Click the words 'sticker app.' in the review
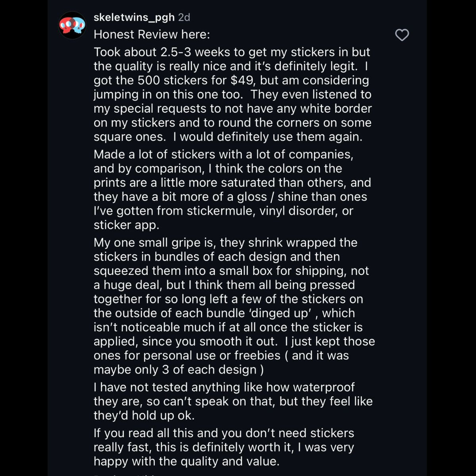 tap(126, 225)
